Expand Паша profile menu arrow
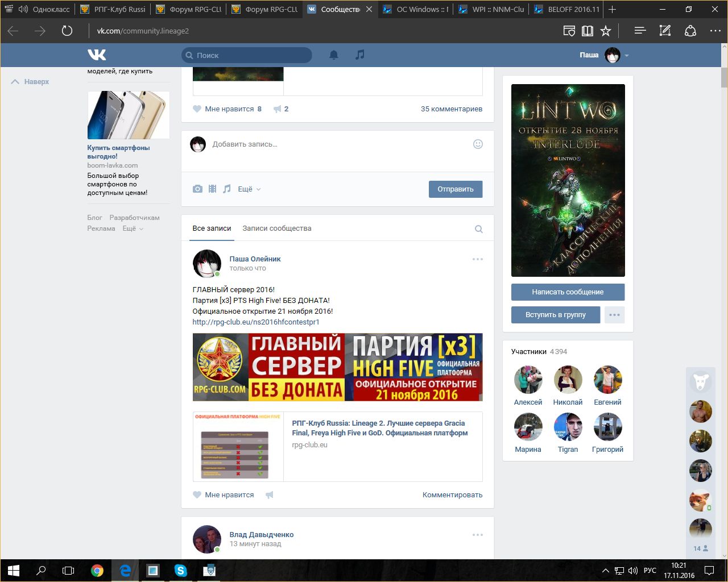The width and height of the screenshot is (728, 582). tap(627, 56)
